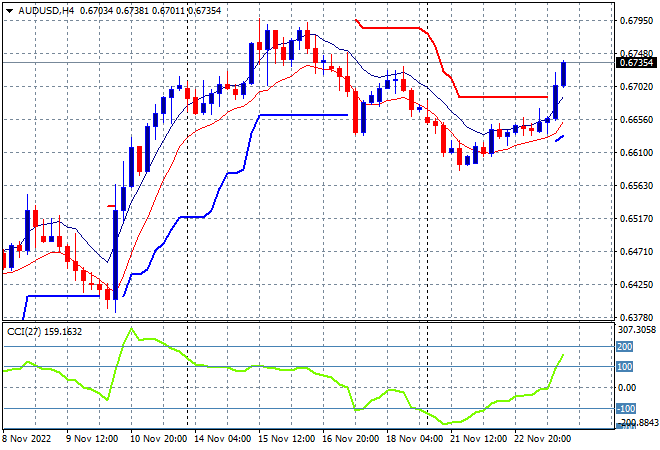Screen dimensions: 660x450
Task: Click the 16 Nov 20:00 time label
Action: (351, 439)
